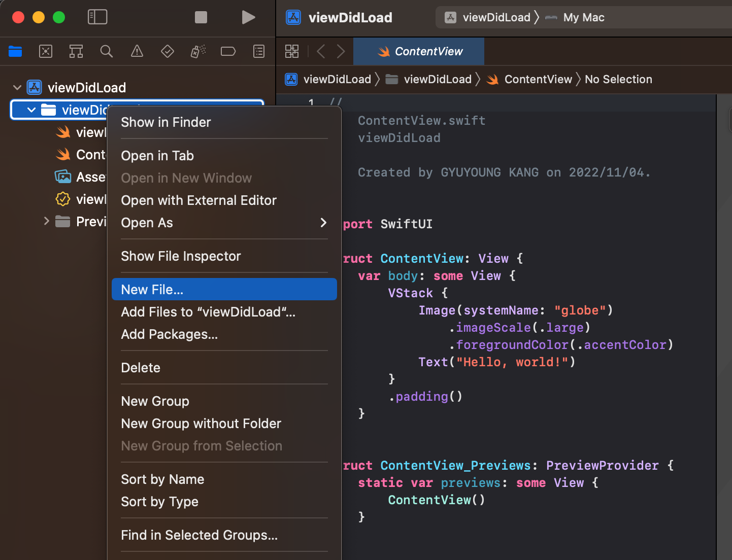Click ContentView in the jump bar
The height and width of the screenshot is (560, 732).
[529, 79]
